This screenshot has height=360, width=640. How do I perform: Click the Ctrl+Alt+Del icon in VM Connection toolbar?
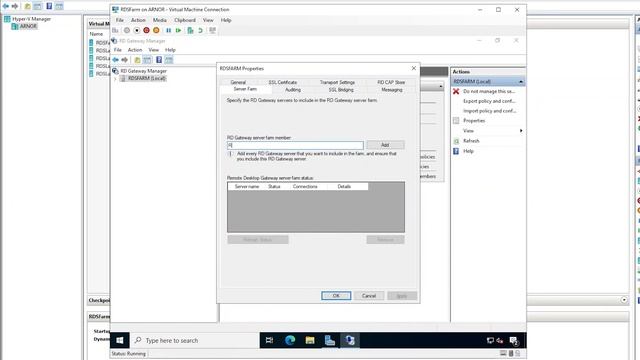pos(116,30)
